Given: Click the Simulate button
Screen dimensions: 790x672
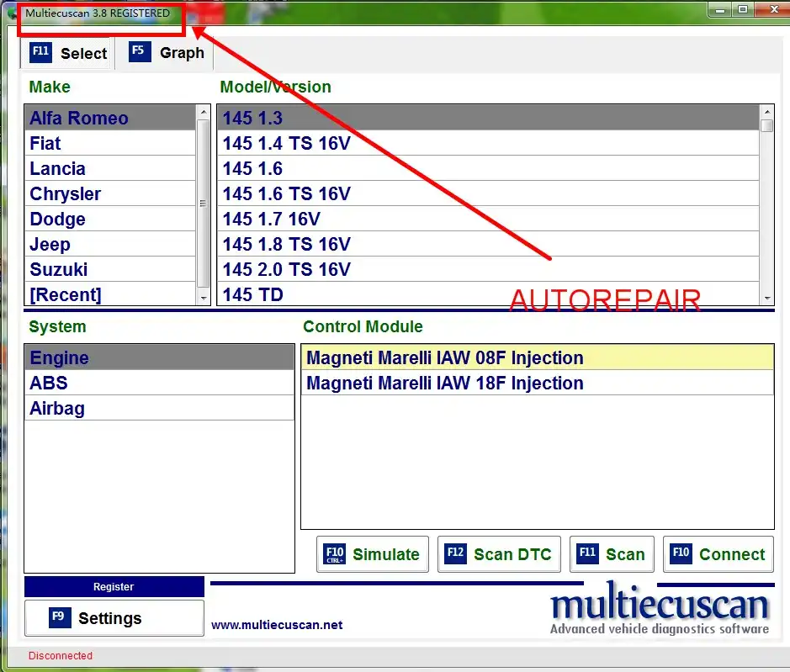Looking at the screenshot, I should (373, 554).
